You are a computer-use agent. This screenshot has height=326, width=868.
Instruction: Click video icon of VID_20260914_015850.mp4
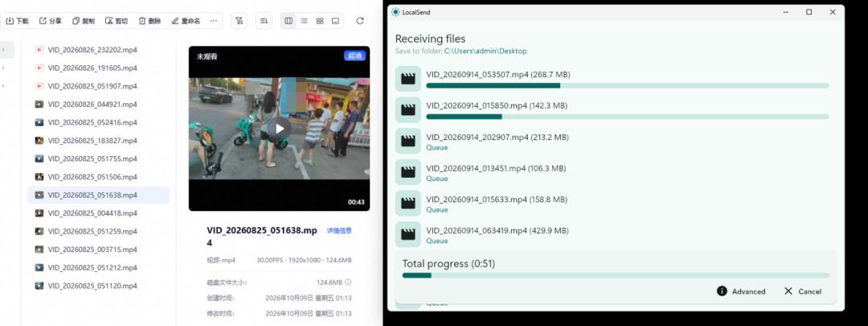point(408,109)
